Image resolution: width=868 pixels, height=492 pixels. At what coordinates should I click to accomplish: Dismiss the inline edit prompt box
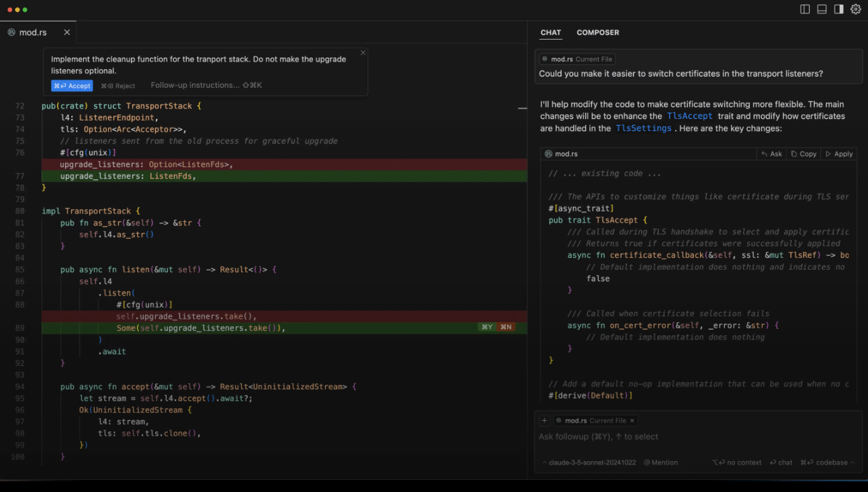pyautogui.click(x=363, y=53)
